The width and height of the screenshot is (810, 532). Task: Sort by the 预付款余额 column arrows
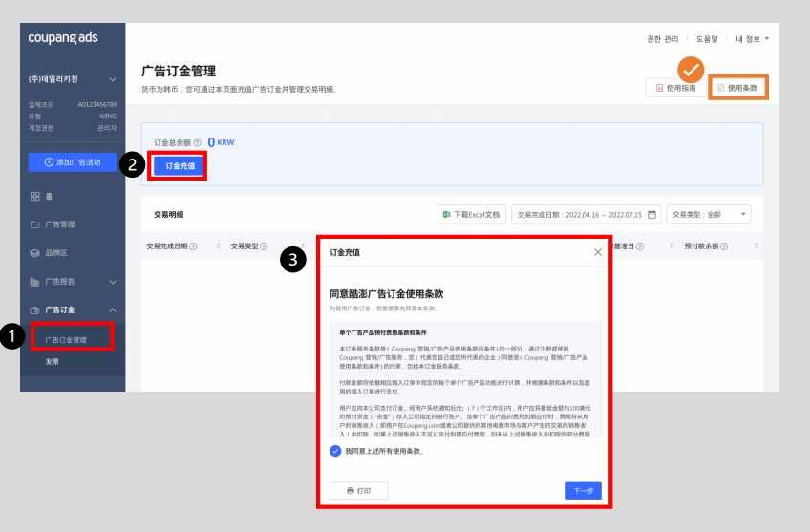point(757,246)
